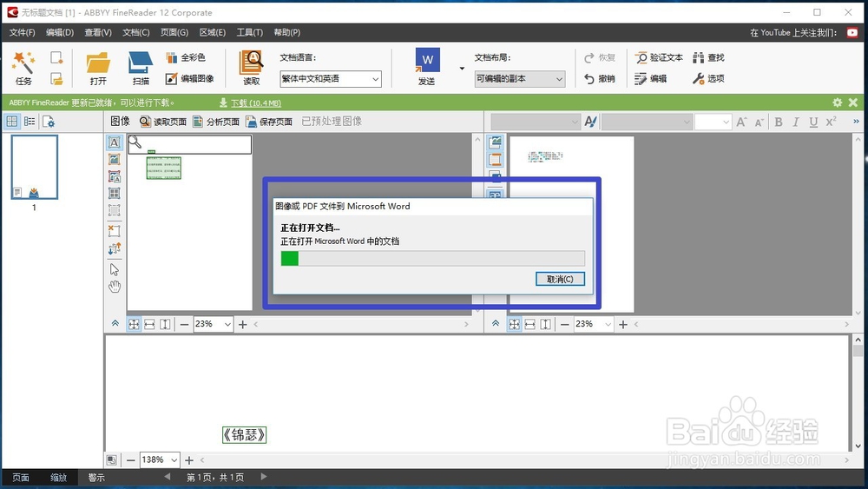Click the 《锦瑟》 text in zoom pane
This screenshot has height=489, width=868.
pos(244,435)
